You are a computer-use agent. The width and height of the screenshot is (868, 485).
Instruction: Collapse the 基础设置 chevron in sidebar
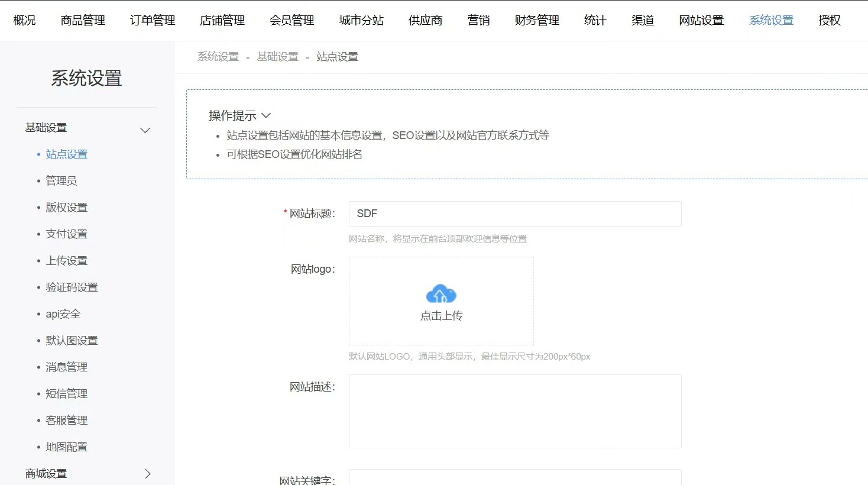[x=145, y=130]
